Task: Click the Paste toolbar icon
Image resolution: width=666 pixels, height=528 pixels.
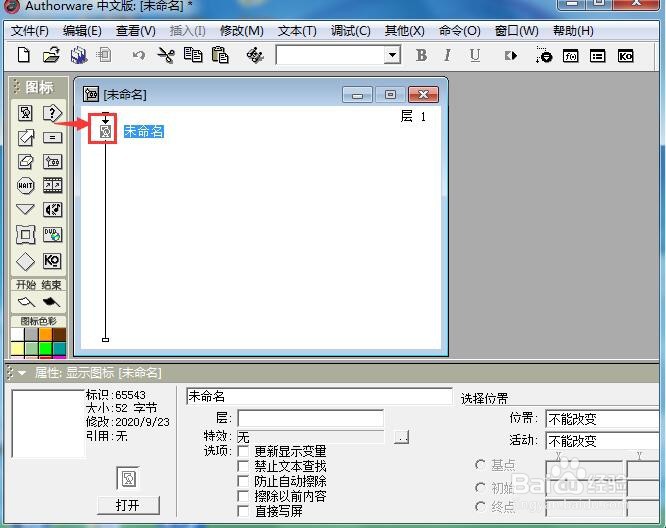Action: 220,55
